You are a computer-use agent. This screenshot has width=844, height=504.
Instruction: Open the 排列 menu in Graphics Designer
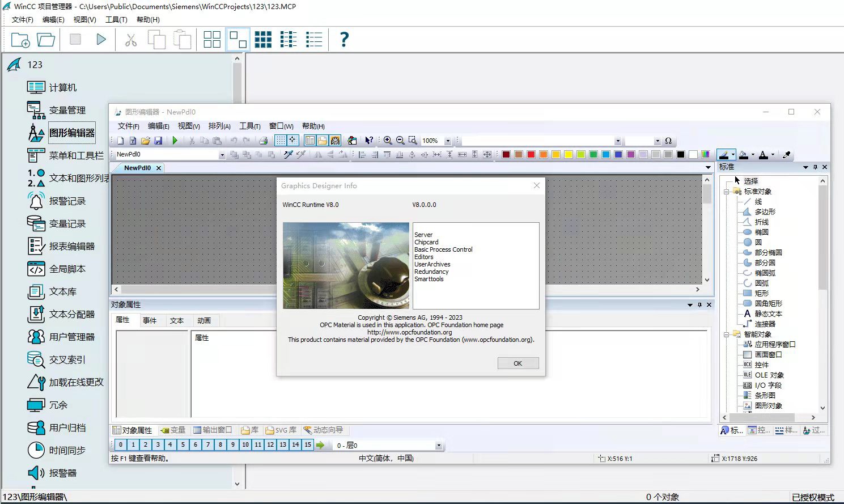pos(219,126)
